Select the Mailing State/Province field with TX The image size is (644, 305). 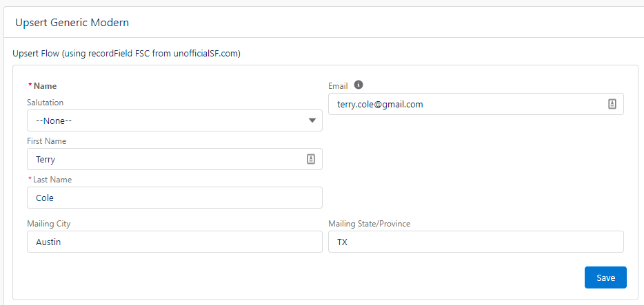476,242
